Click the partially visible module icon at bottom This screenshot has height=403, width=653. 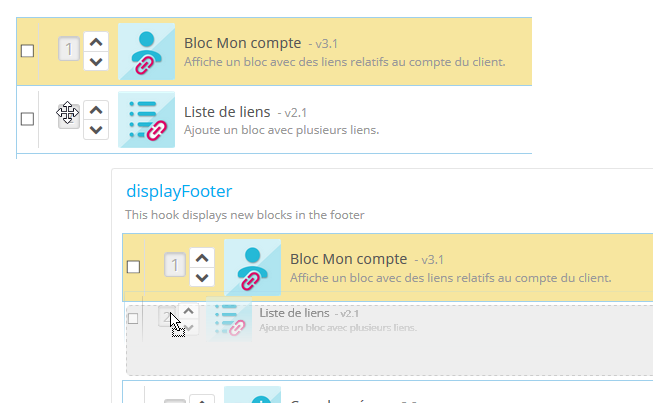coord(252,395)
